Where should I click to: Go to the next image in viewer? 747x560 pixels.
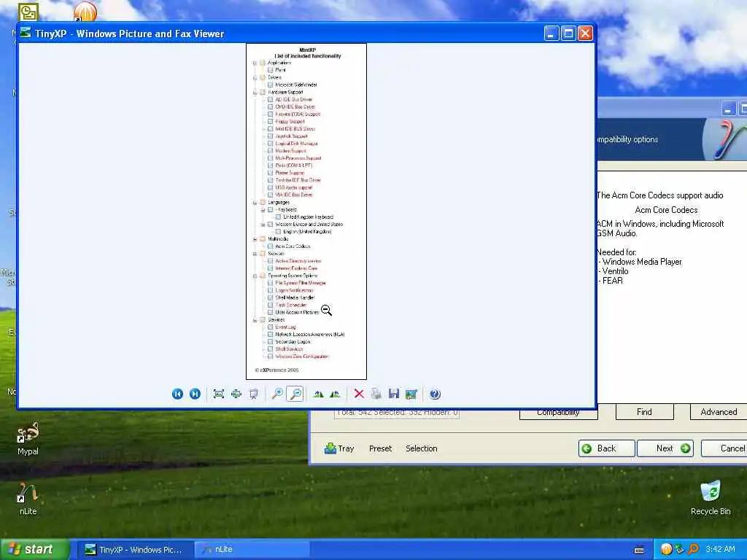tap(195, 394)
